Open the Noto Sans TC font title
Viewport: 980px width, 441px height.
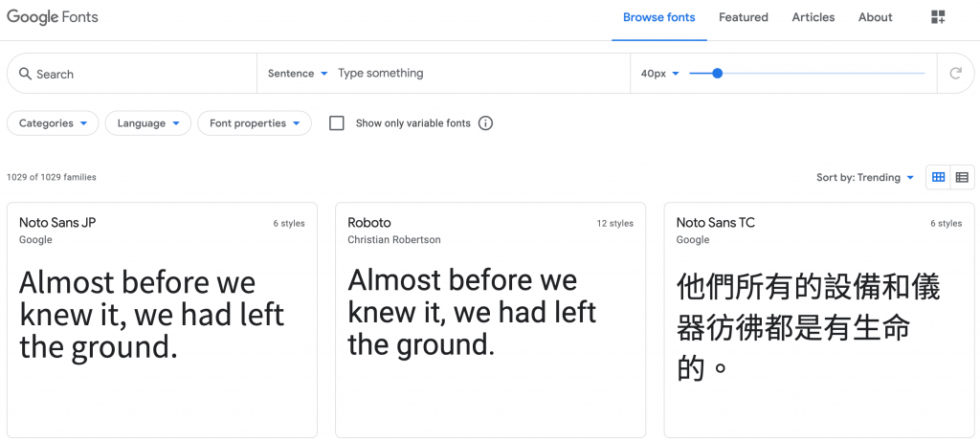pyautogui.click(x=716, y=222)
